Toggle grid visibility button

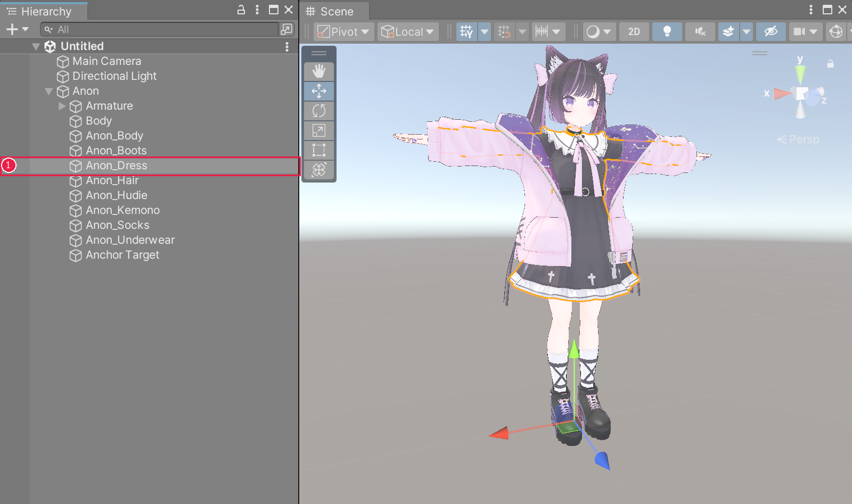coord(467,32)
